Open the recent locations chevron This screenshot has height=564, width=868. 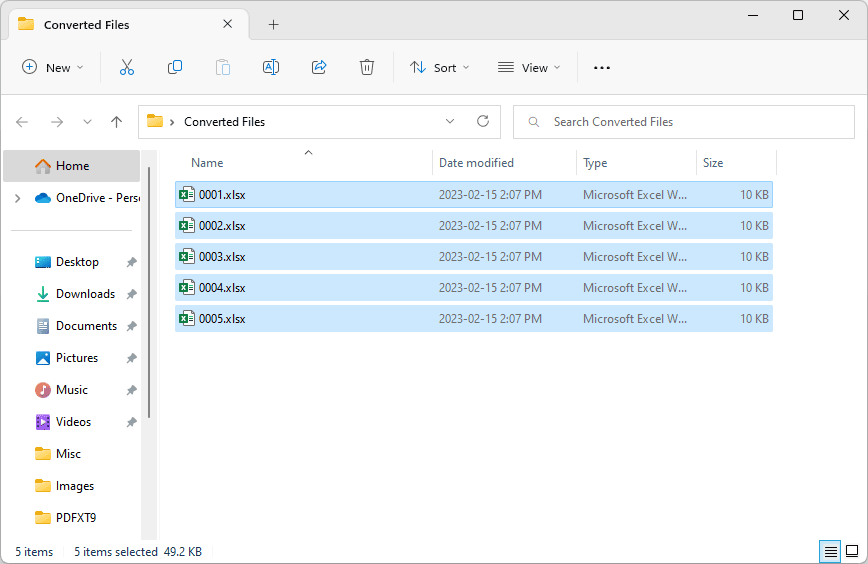pyautogui.click(x=87, y=122)
